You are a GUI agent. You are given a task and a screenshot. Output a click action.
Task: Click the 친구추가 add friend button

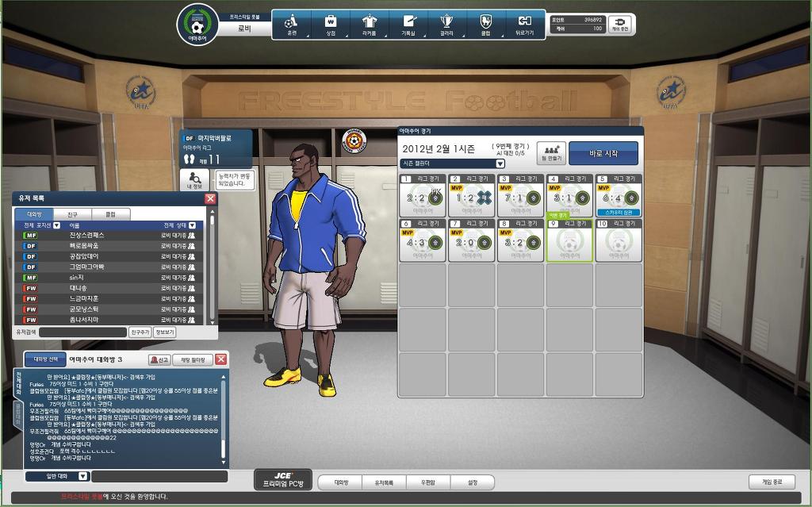tap(140, 332)
